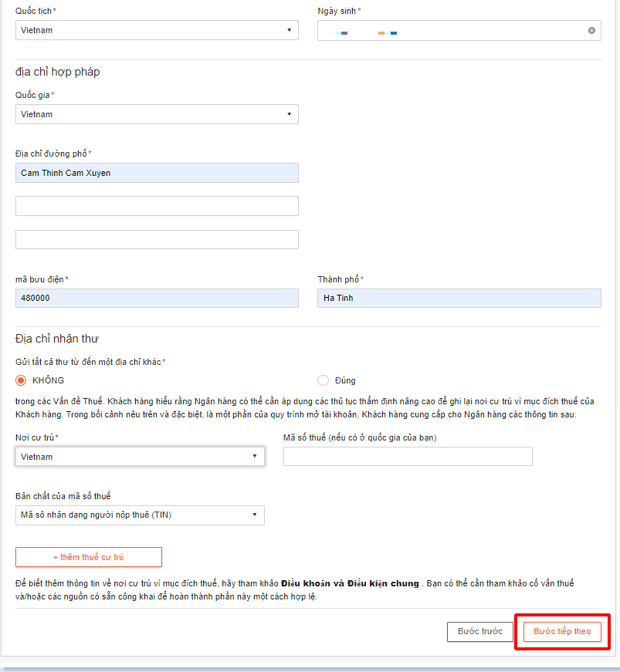Click the địa chỉ hợp pháp heading

(57, 72)
